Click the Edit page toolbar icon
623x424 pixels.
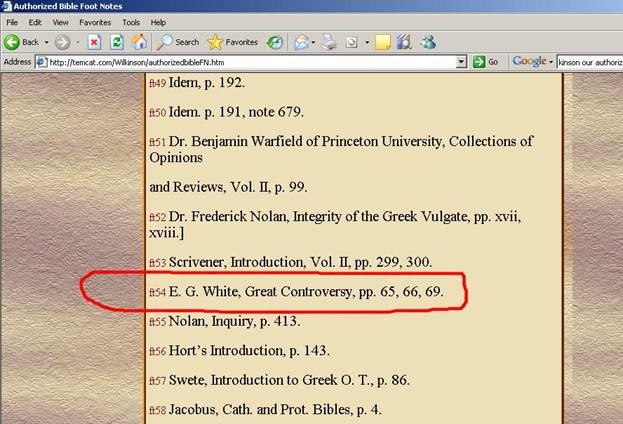352,42
